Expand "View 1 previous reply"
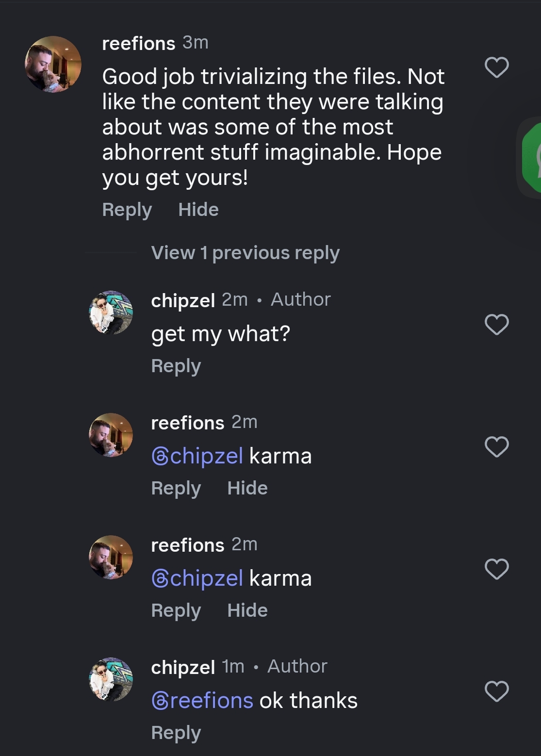The width and height of the screenshot is (541, 756). [x=245, y=253]
